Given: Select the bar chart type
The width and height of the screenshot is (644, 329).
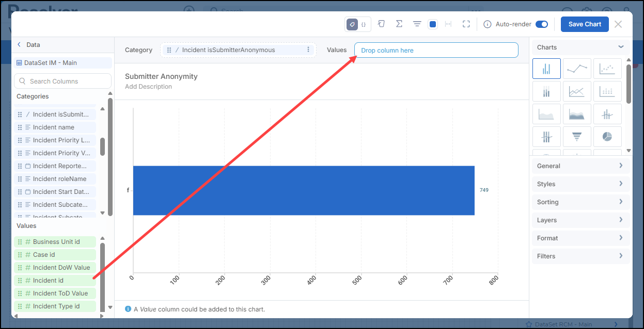Looking at the screenshot, I should [x=546, y=69].
